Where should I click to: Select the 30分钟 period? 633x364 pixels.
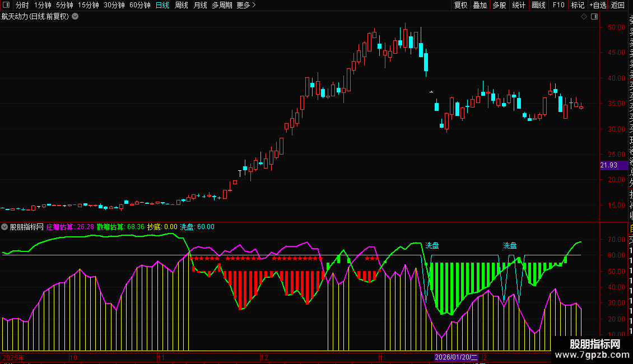coord(114,5)
